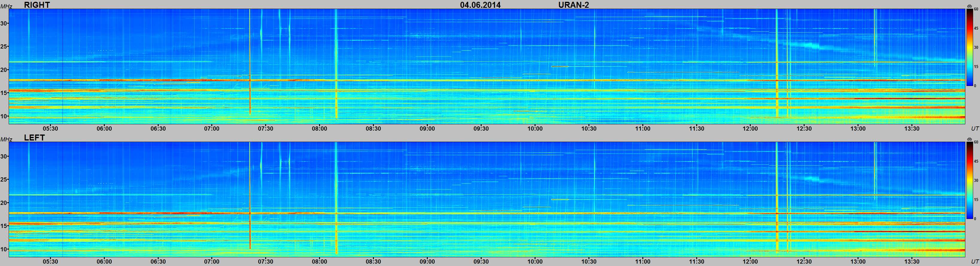The width and height of the screenshot is (980, 266).
Task: Click the 13:00 time label under RIGHT panel
Action: click(x=858, y=129)
